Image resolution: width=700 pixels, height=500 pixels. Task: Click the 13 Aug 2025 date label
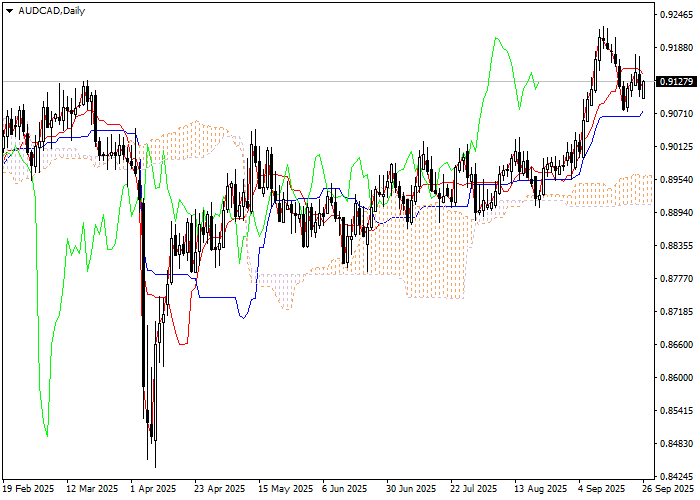541,489
